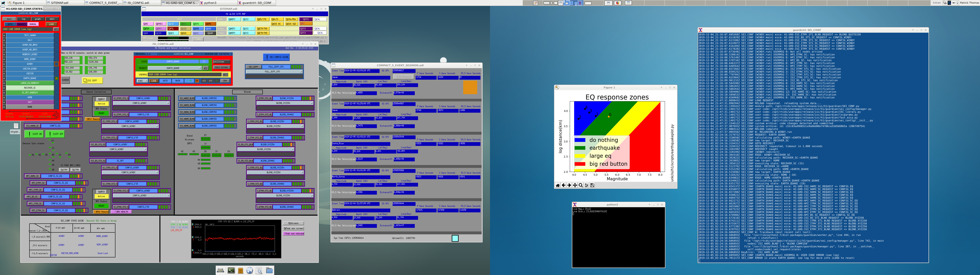Click the Save figure floppy icon
This screenshot has height=275, width=980.
(x=592, y=185)
